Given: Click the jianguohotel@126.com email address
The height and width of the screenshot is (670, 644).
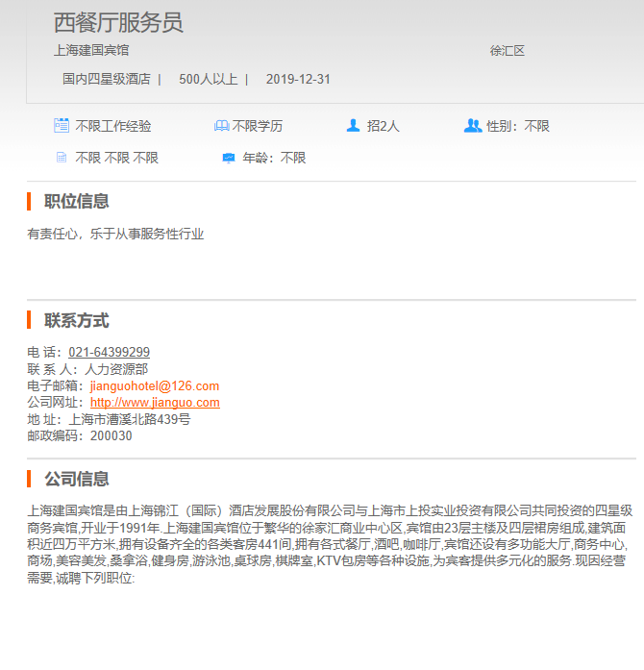Looking at the screenshot, I should pyautogui.click(x=155, y=386).
